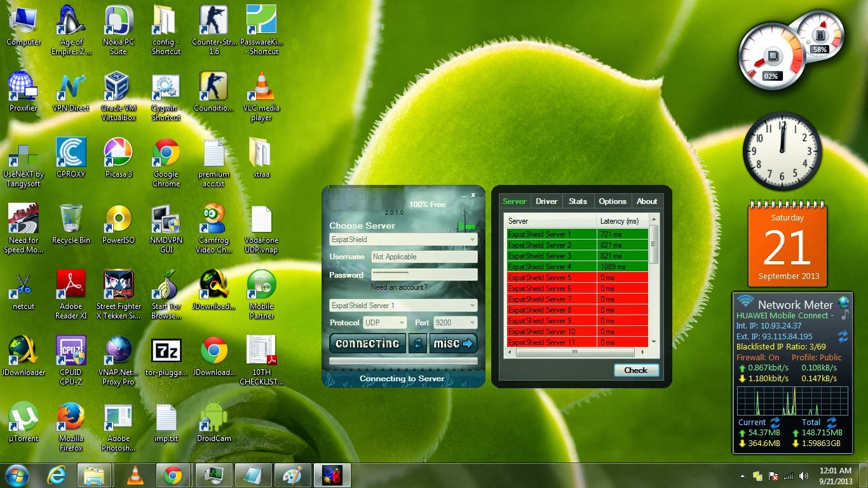Open the Mozilla Firefox desktop icon
The height and width of the screenshot is (488, 868).
(x=71, y=426)
